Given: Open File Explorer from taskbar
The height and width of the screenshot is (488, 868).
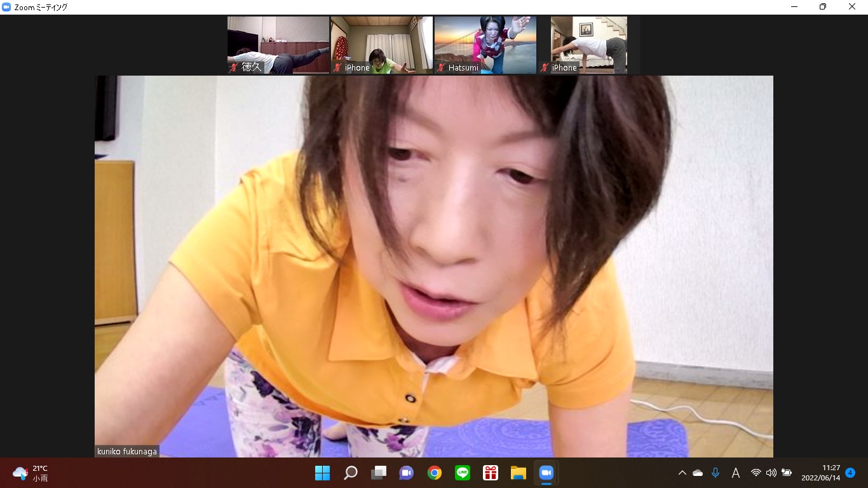Looking at the screenshot, I should [519, 473].
